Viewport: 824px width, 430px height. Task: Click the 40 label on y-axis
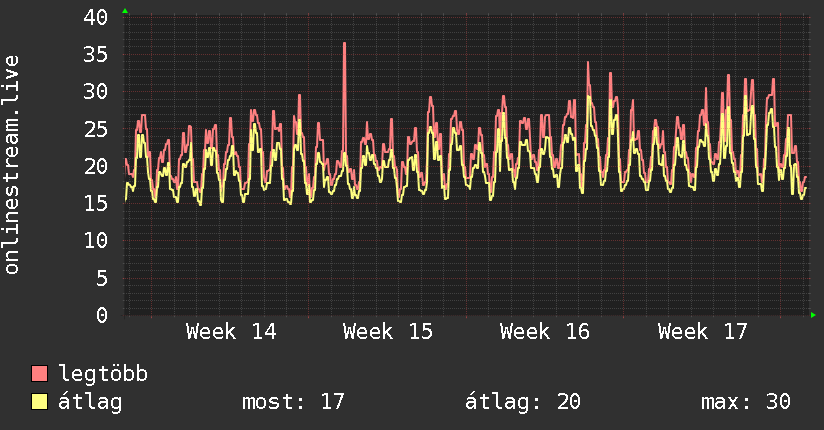pyautogui.click(x=96, y=17)
